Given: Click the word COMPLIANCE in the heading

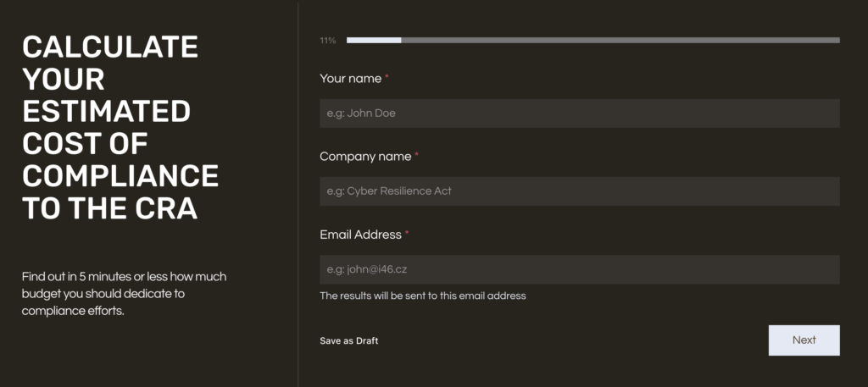Looking at the screenshot, I should point(120,175).
